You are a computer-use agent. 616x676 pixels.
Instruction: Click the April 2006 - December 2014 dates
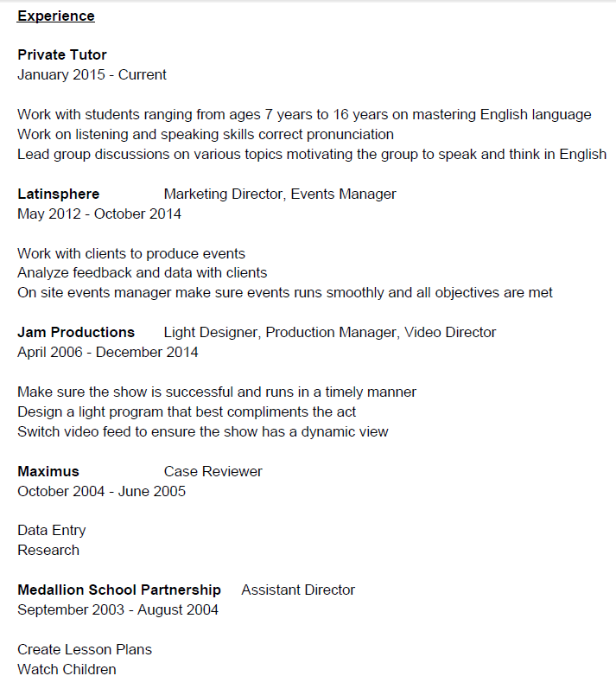coord(108,352)
